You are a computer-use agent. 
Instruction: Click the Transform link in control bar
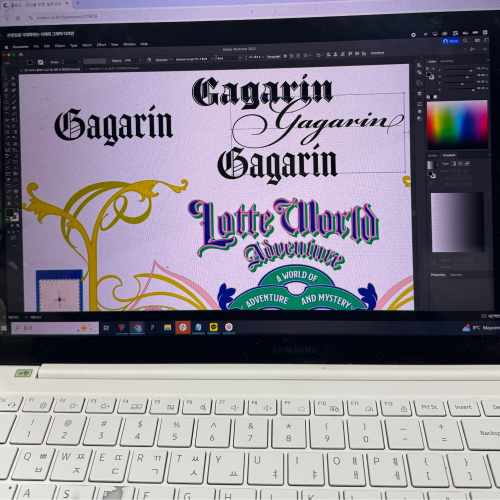[x=377, y=53]
